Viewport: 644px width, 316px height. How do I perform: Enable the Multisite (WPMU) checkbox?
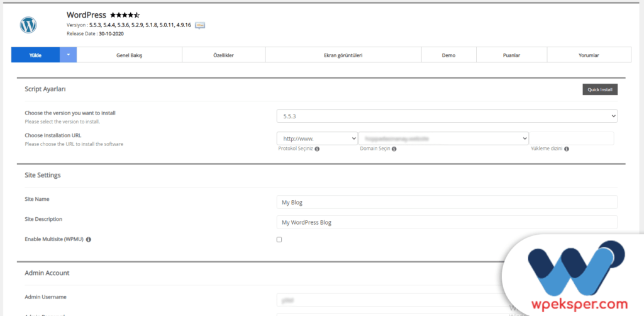[279, 240]
